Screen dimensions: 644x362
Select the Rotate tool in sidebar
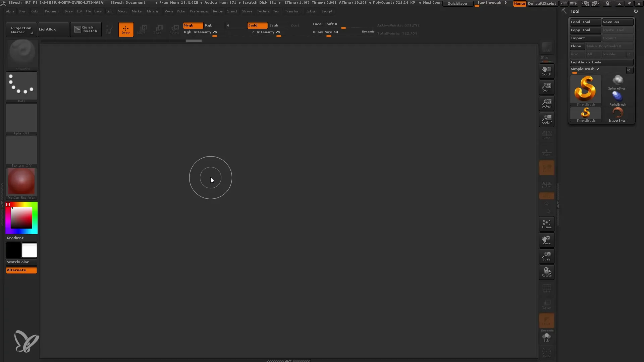[x=546, y=271]
